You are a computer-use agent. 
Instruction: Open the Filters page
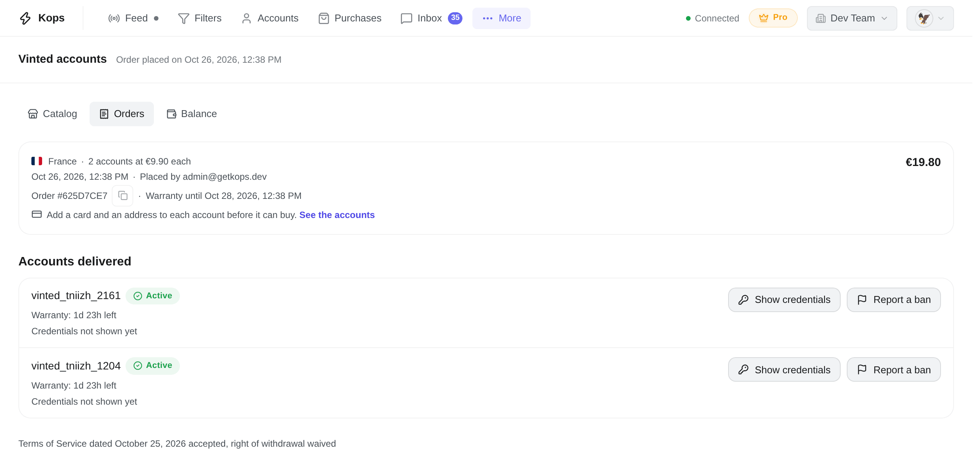(x=199, y=18)
